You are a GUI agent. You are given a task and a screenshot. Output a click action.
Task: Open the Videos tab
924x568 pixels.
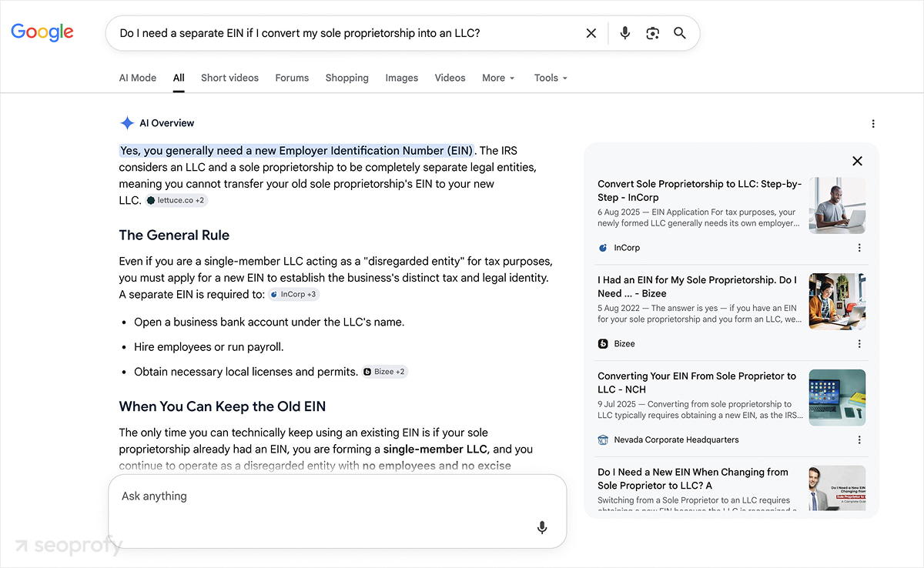point(450,78)
